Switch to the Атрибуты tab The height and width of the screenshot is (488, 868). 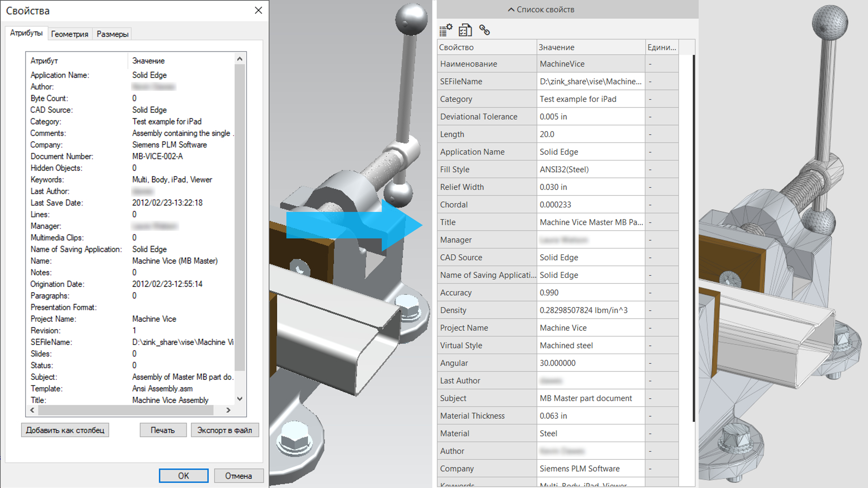(x=26, y=33)
